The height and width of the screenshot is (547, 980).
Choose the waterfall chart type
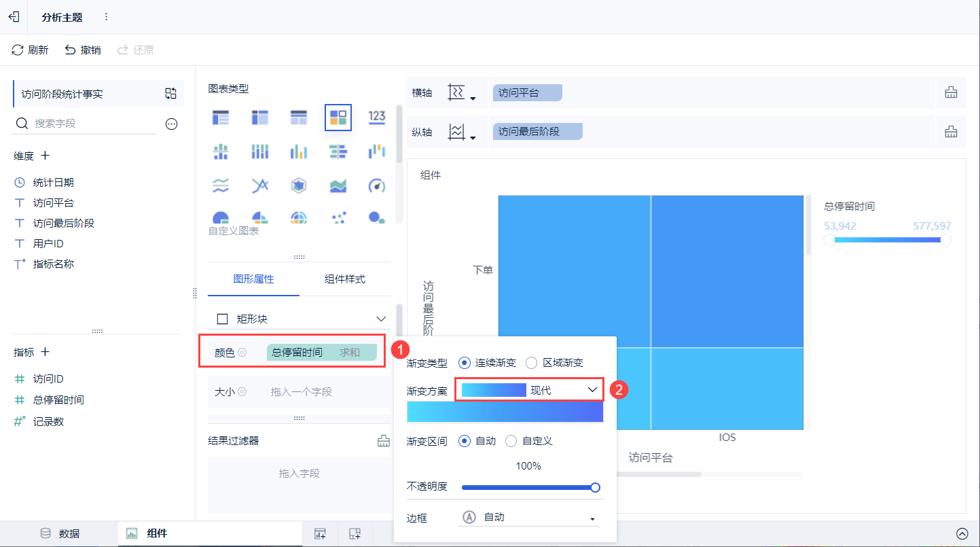377,152
